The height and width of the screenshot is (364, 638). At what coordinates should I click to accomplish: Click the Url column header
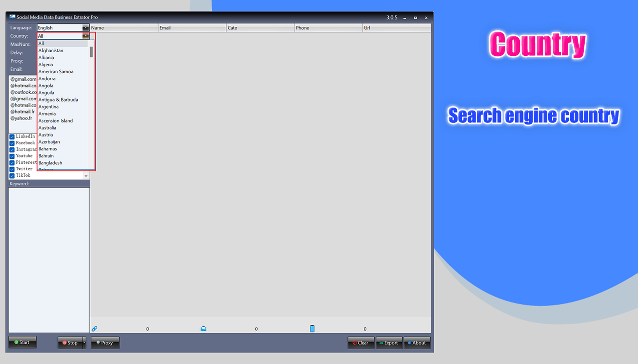coord(396,27)
